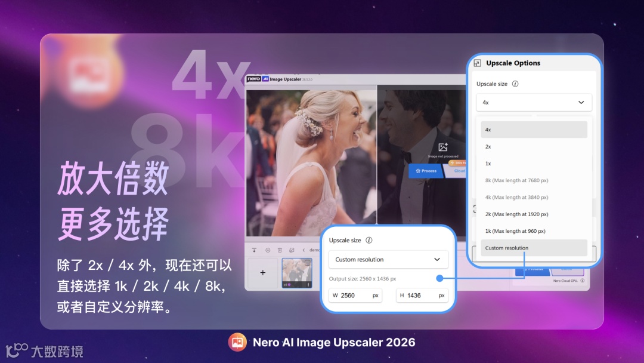Click the trash delete icon in thumbnail toolbar
This screenshot has width=644, height=363.
point(280,250)
